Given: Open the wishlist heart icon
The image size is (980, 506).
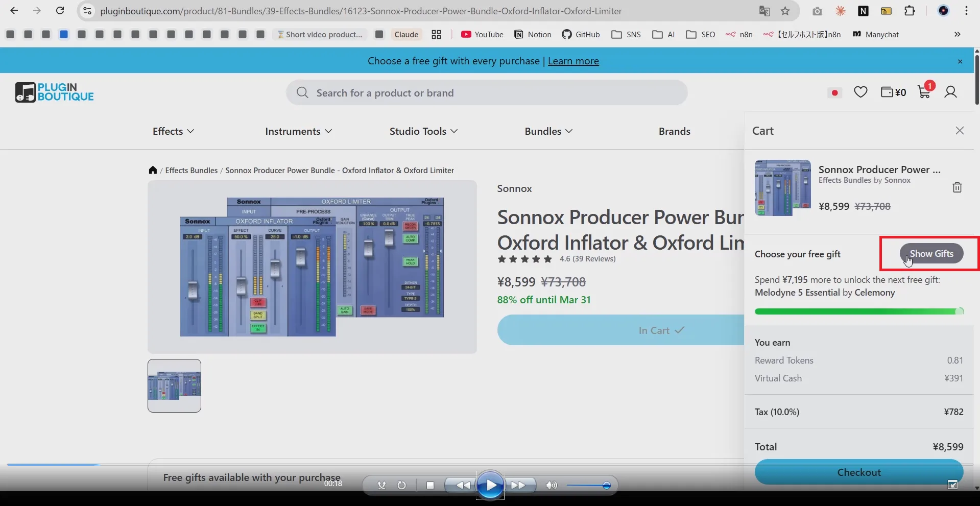Looking at the screenshot, I should (x=861, y=92).
